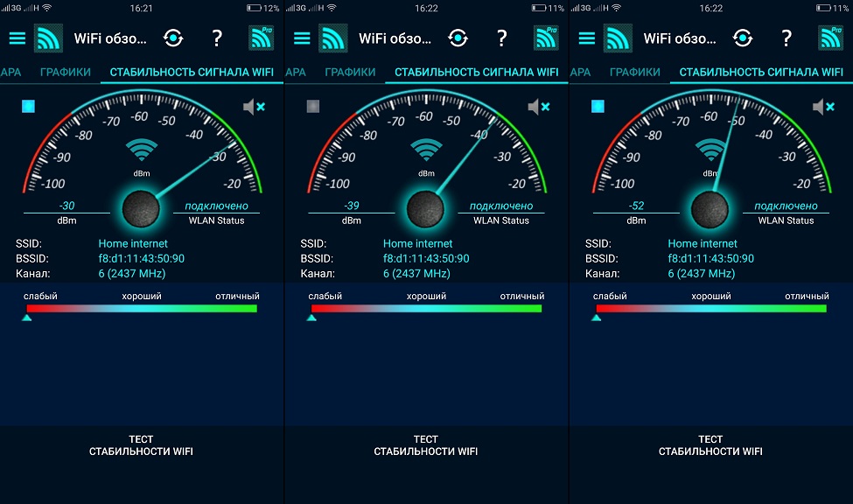Switch to ГРАФИКИ tab in left screen
The image size is (853, 504).
click(x=66, y=72)
